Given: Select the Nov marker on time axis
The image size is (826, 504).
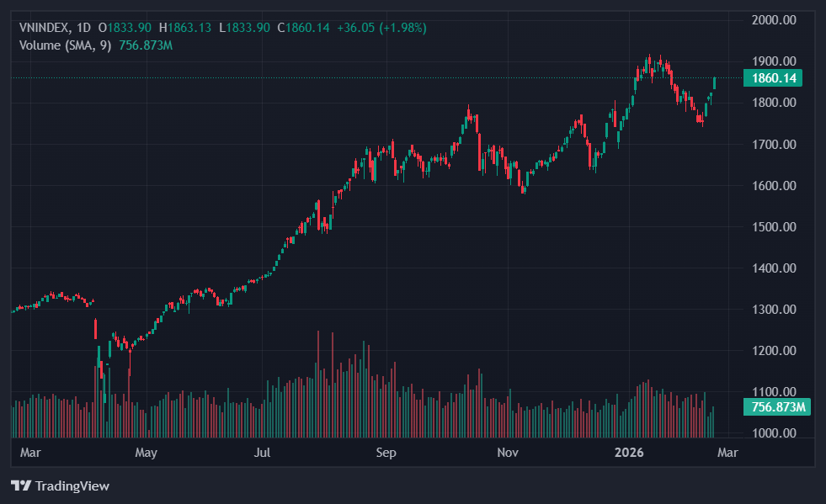Looking at the screenshot, I should [507, 453].
